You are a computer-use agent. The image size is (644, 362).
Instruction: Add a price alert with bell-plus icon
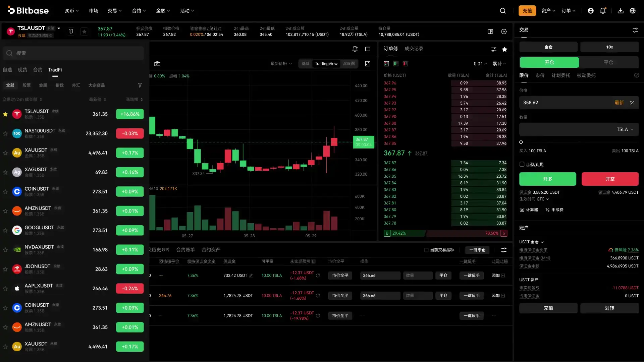[355, 49]
